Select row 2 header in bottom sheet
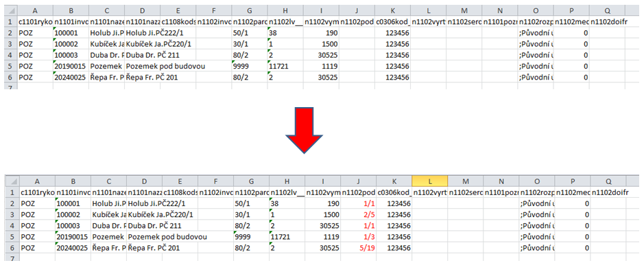The width and height of the screenshot is (644, 263). click(12, 203)
